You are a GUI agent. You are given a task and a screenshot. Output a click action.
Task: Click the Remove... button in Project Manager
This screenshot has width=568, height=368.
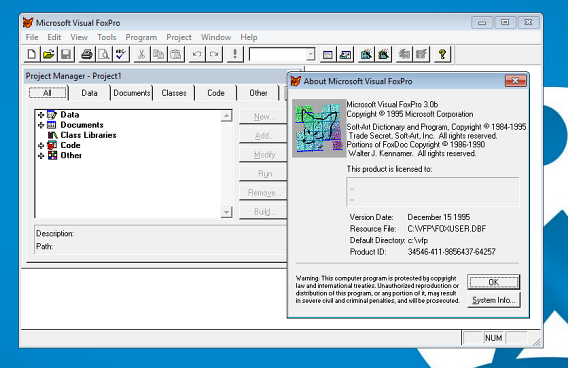click(x=264, y=193)
